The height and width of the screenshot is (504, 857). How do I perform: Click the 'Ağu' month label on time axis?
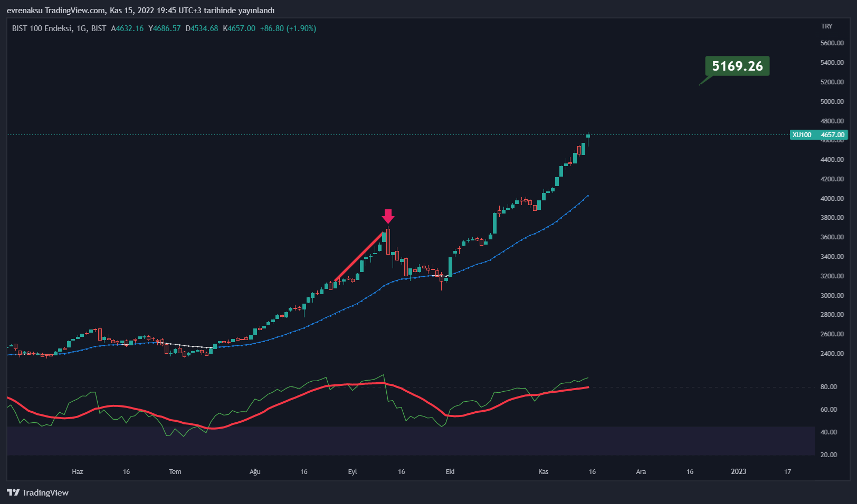pos(255,472)
